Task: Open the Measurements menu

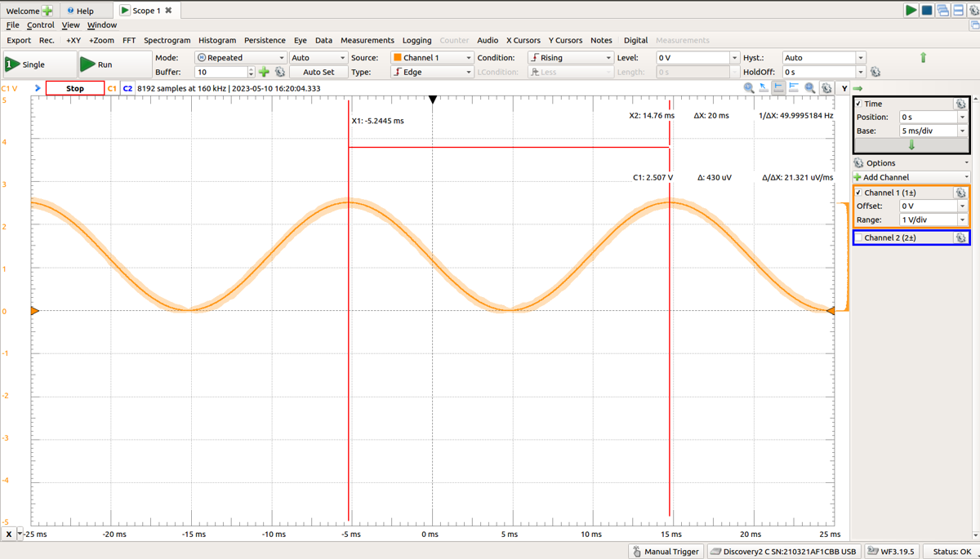Action: 367,40
